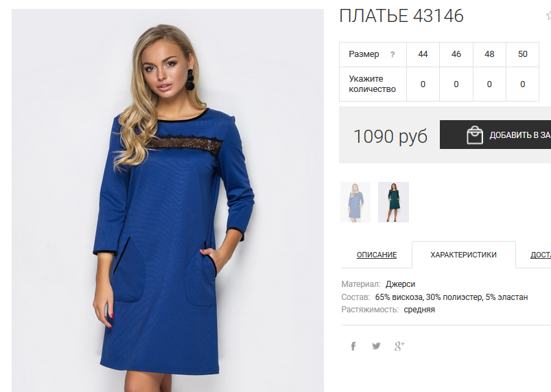Click the Facebook share icon

pos(353,346)
